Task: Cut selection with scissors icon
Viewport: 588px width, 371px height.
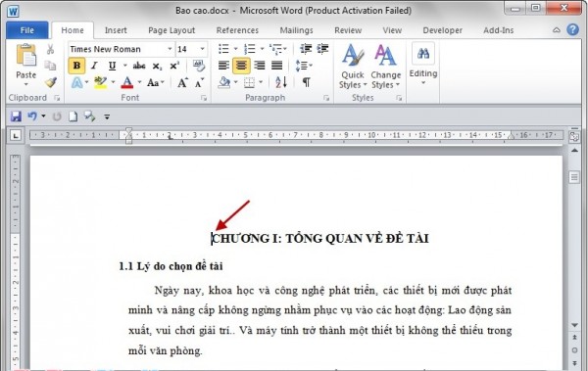Action: [50, 49]
